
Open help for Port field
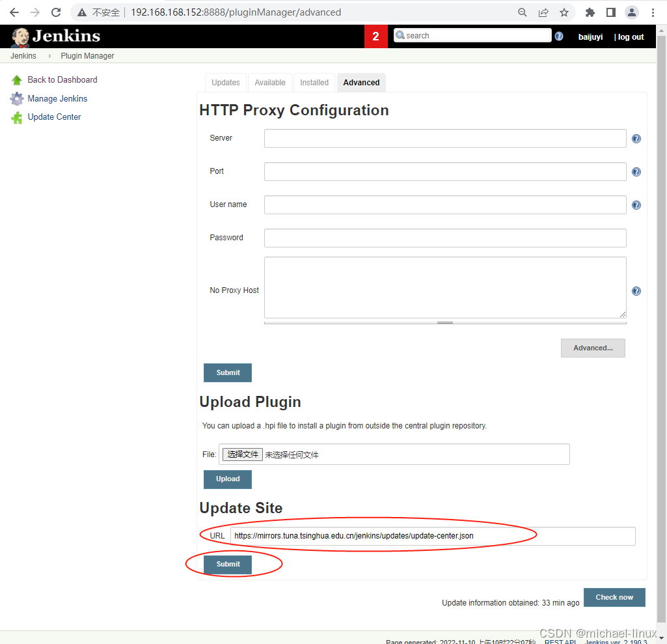click(x=636, y=172)
